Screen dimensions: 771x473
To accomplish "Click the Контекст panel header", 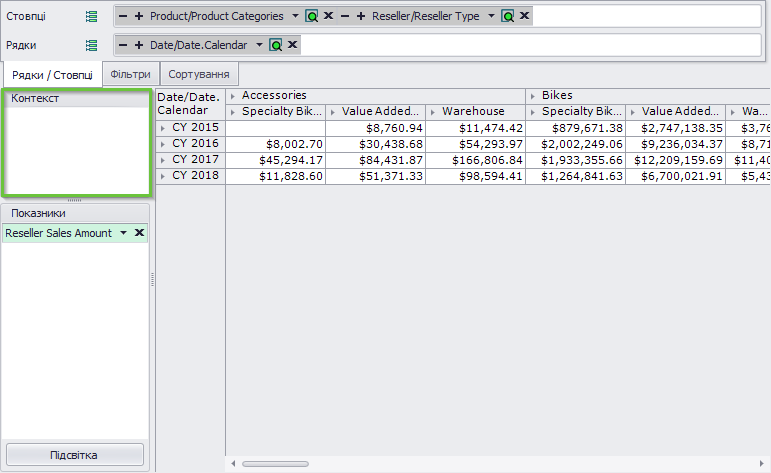I will [76, 98].
